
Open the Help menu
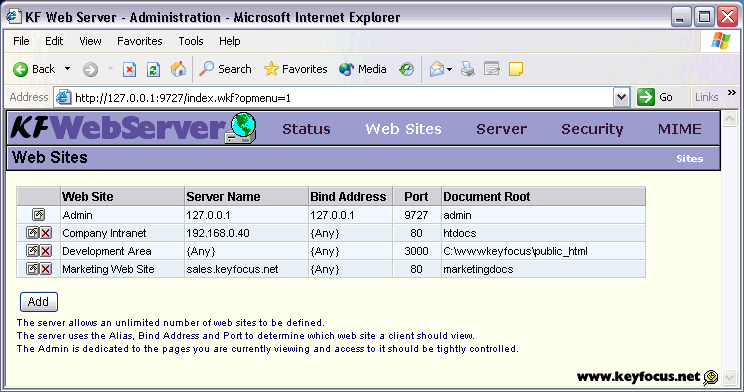tap(230, 41)
